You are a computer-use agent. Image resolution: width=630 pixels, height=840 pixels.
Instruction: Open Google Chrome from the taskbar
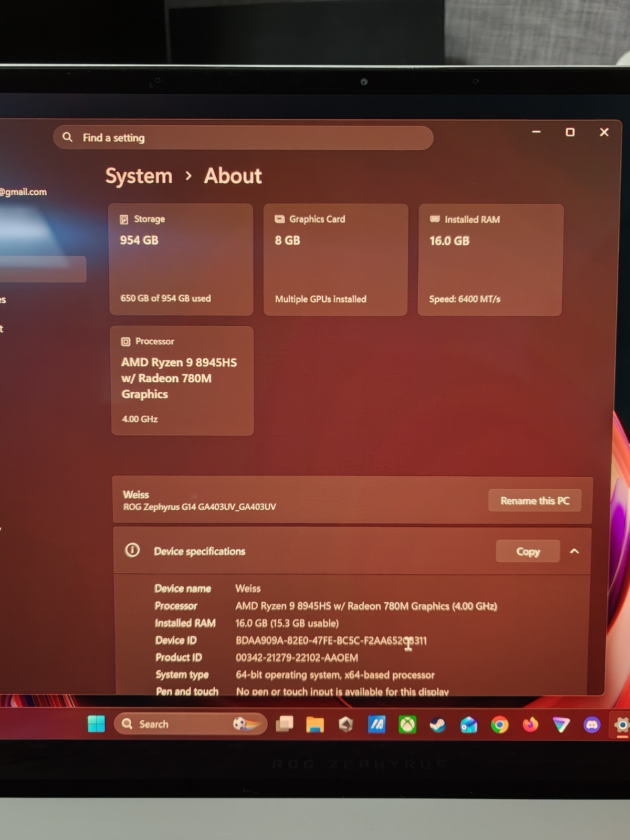[x=499, y=725]
